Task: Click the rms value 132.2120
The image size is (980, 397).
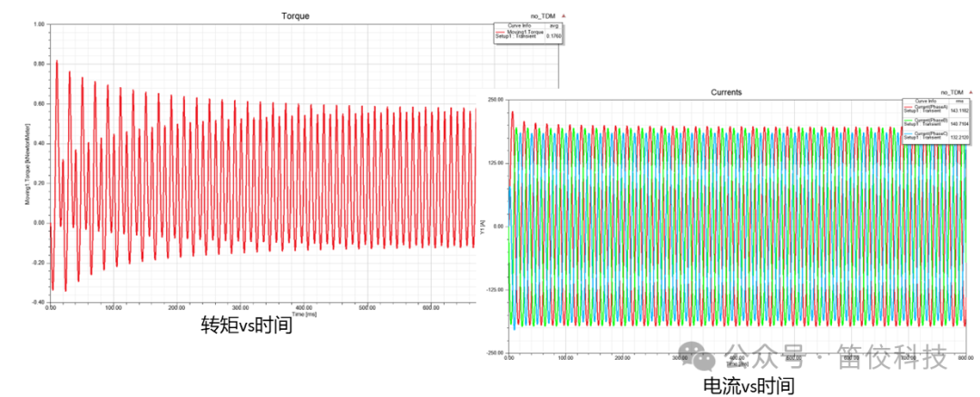Action: pyautogui.click(x=959, y=138)
